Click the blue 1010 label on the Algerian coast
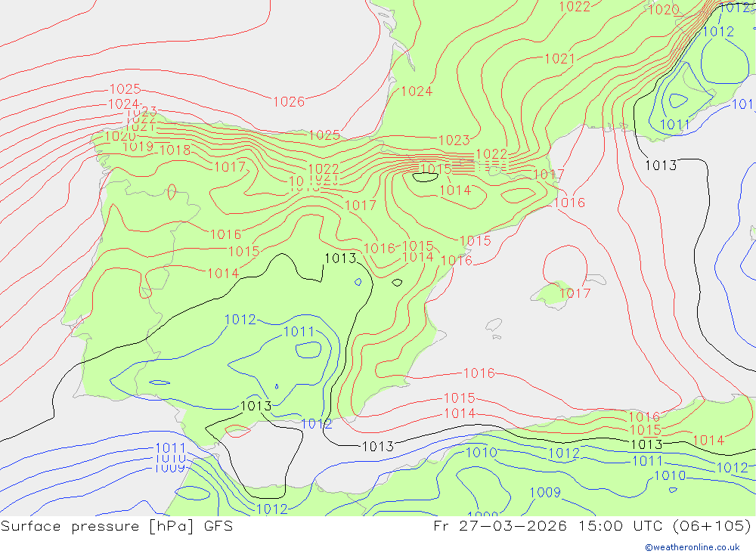 pos(482,452)
